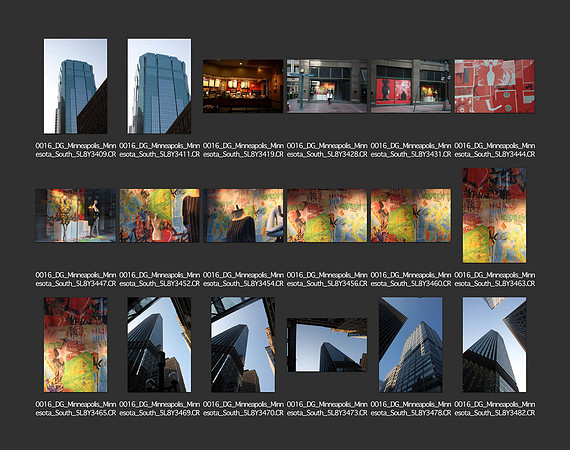Click the file name ending in 5L8Y3456.CR

[327, 279]
